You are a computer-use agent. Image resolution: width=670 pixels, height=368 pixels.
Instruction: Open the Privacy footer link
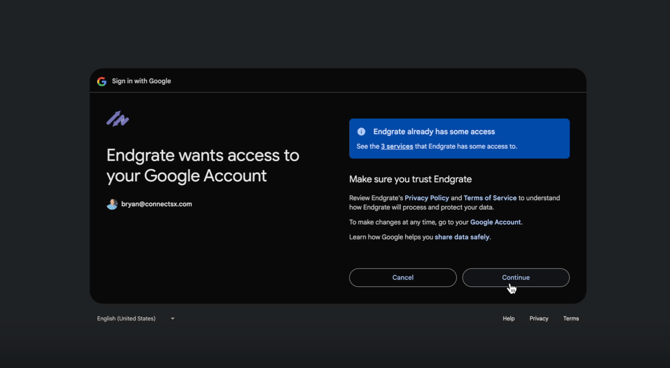pyautogui.click(x=539, y=318)
